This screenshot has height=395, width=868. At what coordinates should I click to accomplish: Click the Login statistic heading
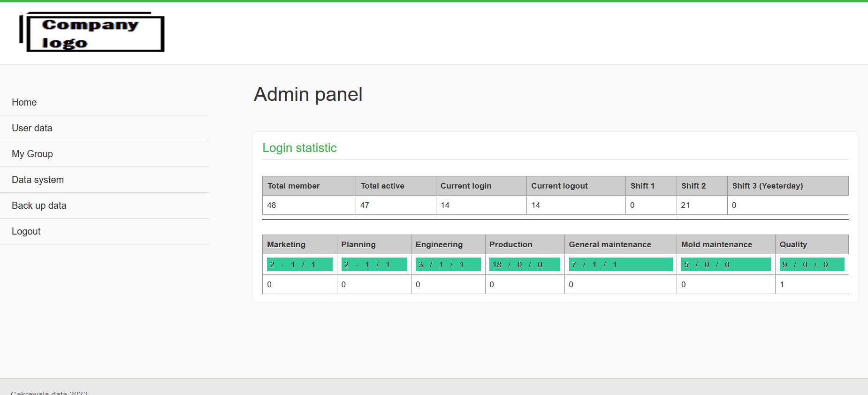[299, 148]
